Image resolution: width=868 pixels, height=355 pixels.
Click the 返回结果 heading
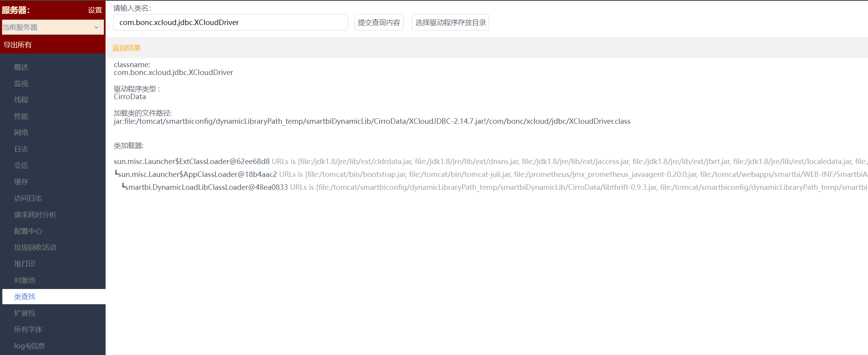pyautogui.click(x=127, y=48)
